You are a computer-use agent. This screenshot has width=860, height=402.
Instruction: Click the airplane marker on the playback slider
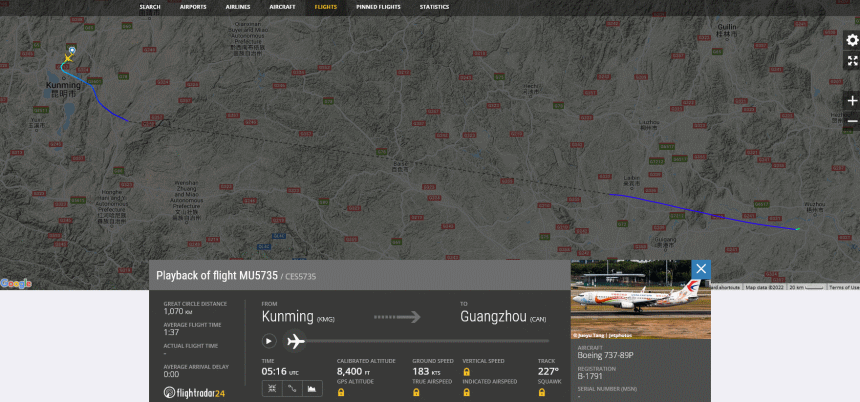point(295,341)
